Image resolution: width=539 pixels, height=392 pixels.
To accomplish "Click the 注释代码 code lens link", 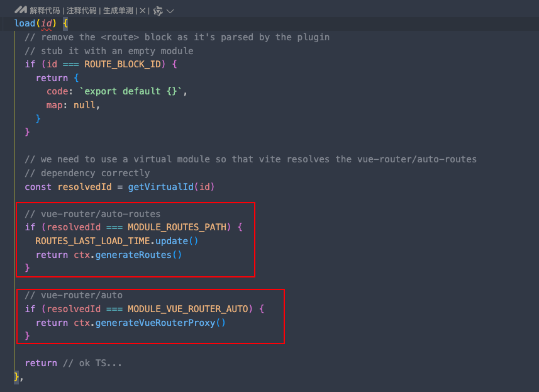I will [82, 11].
